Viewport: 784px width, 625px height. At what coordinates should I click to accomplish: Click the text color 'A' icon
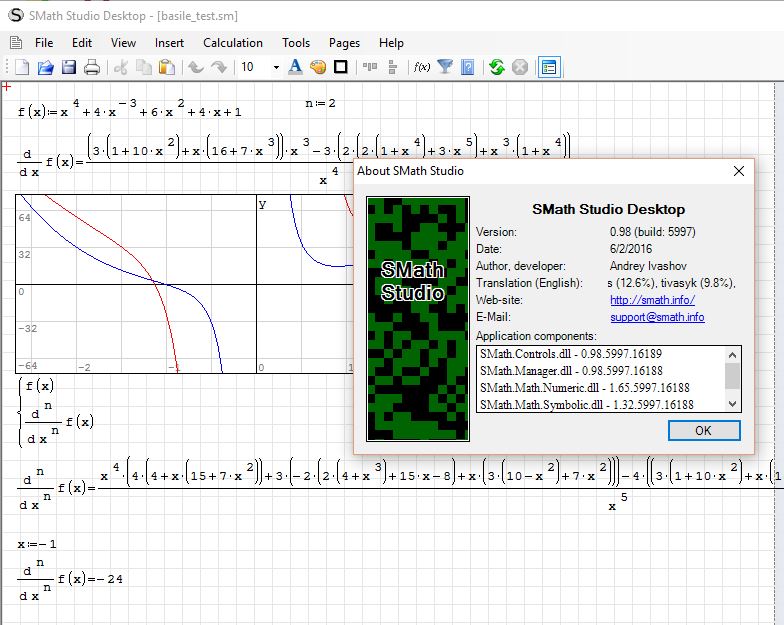[295, 67]
